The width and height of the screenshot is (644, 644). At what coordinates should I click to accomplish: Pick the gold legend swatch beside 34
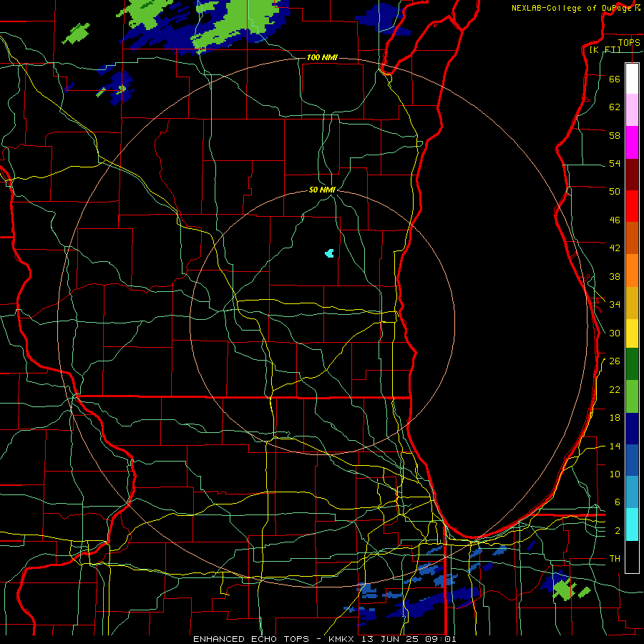[x=632, y=303]
